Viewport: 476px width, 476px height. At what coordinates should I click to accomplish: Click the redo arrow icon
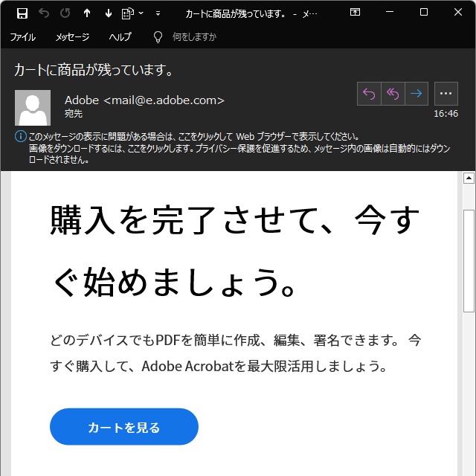(x=65, y=13)
